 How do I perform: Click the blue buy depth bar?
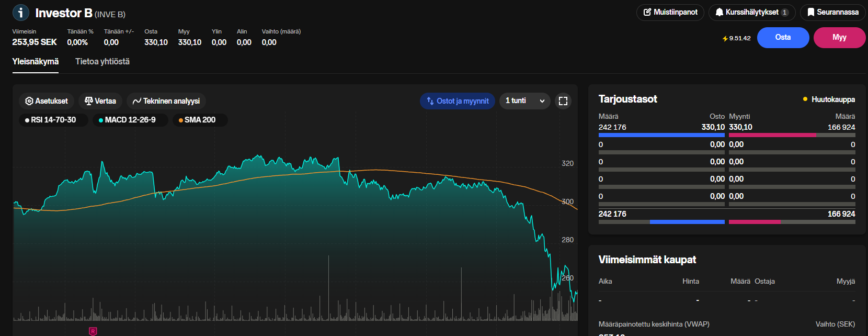[661, 135]
